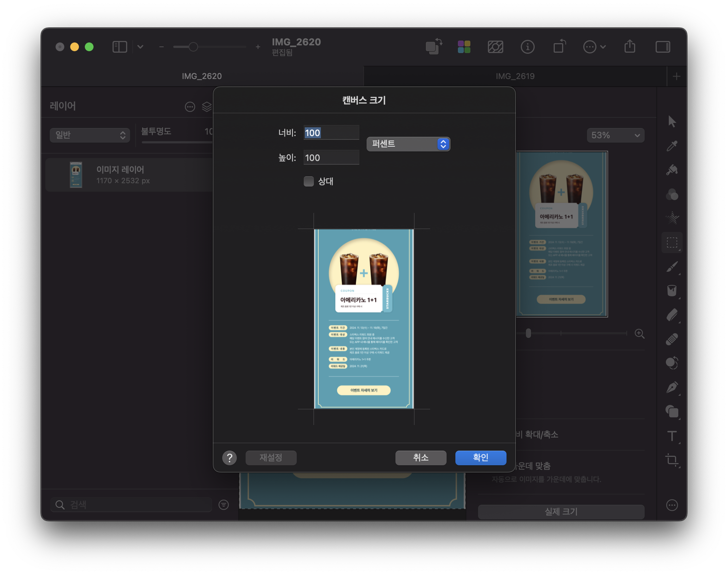
Task: Select the Crop tool
Action: 672,460
